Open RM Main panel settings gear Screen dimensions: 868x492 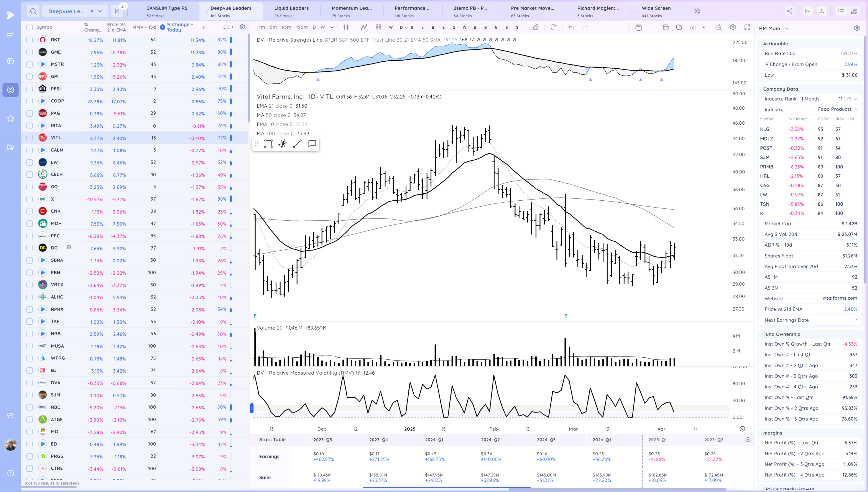(856, 28)
